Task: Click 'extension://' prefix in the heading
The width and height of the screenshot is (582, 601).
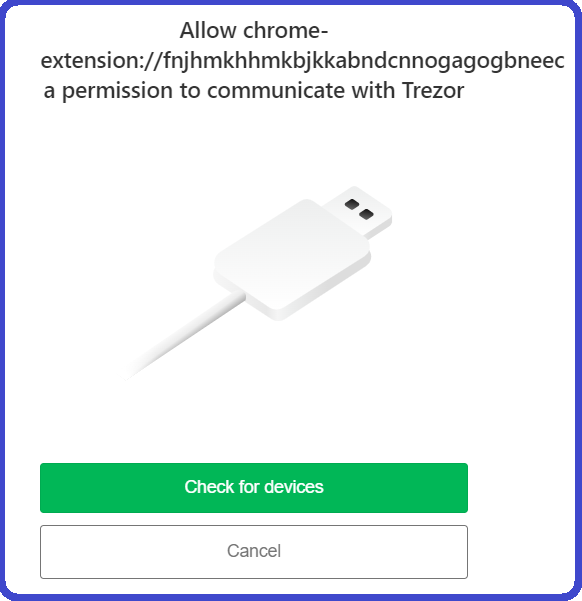Action: [102, 61]
